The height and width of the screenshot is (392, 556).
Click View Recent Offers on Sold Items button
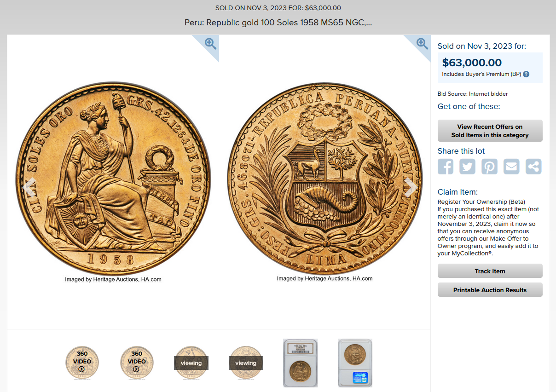pos(490,131)
